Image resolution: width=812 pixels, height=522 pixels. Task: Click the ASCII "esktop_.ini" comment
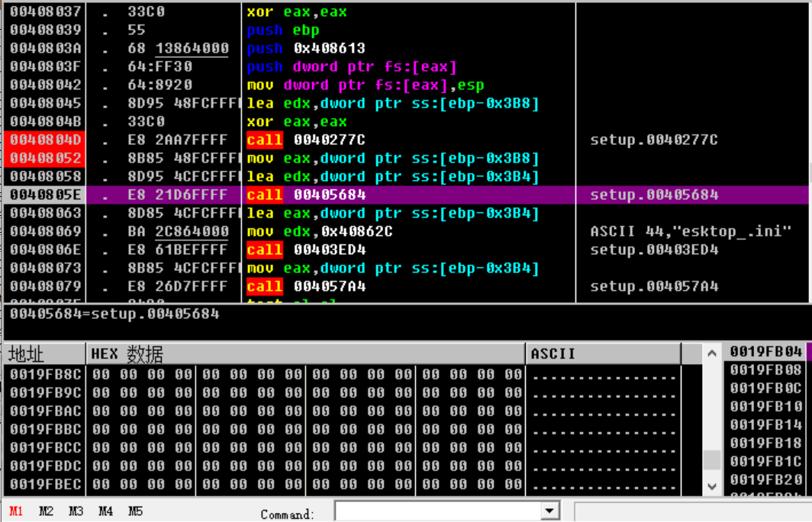coord(691,231)
